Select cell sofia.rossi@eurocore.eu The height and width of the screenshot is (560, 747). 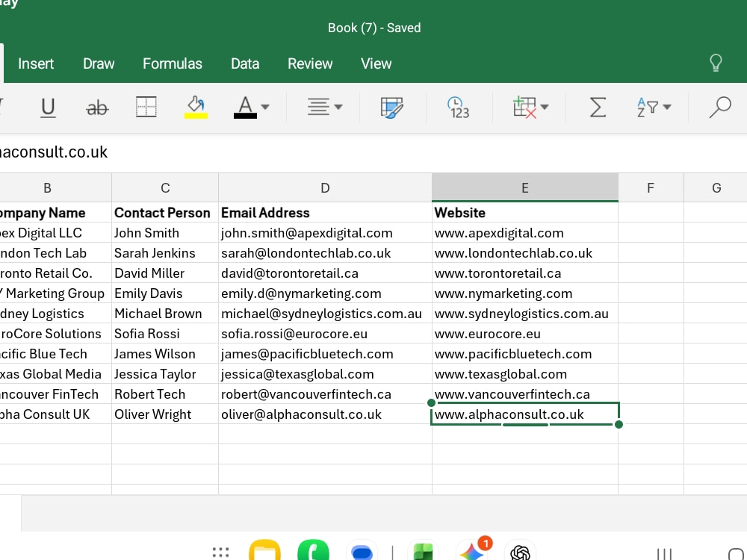[x=325, y=334]
